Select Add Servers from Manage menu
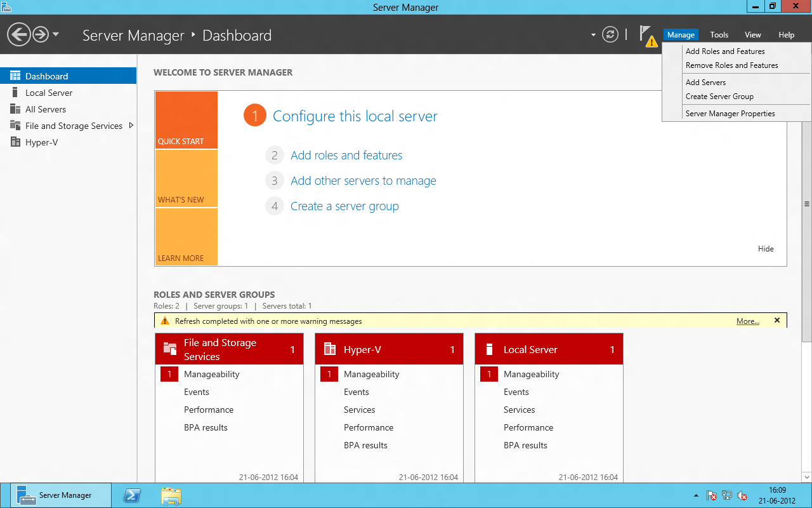 pos(705,83)
